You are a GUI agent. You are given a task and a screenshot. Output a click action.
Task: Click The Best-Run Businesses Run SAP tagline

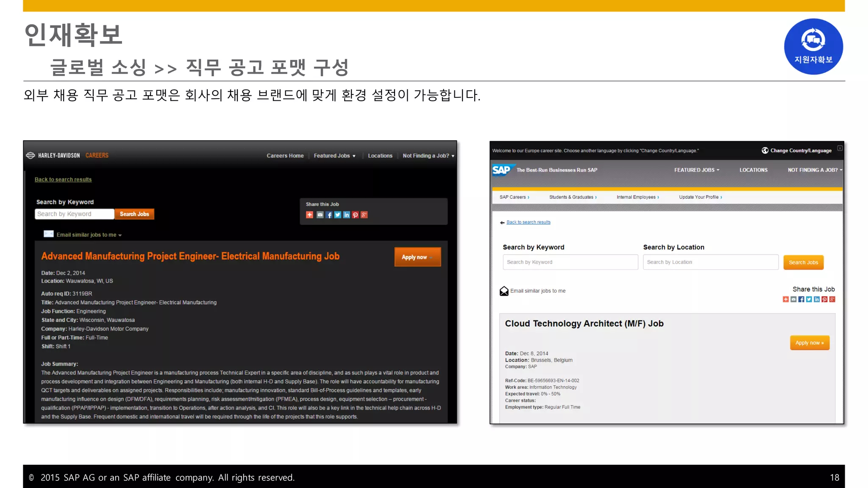557,170
